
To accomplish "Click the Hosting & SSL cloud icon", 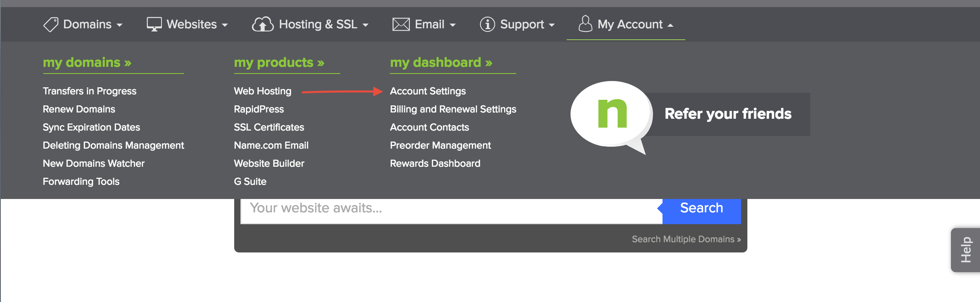I will pyautogui.click(x=262, y=24).
